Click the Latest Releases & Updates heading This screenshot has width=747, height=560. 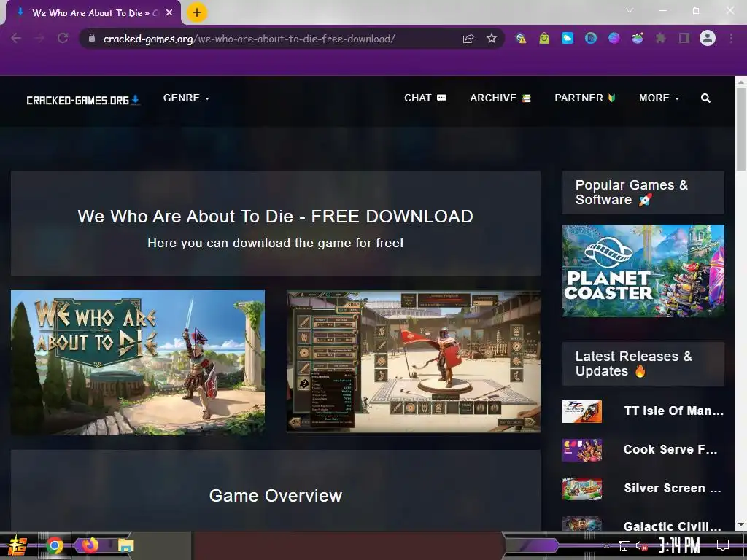634,364
